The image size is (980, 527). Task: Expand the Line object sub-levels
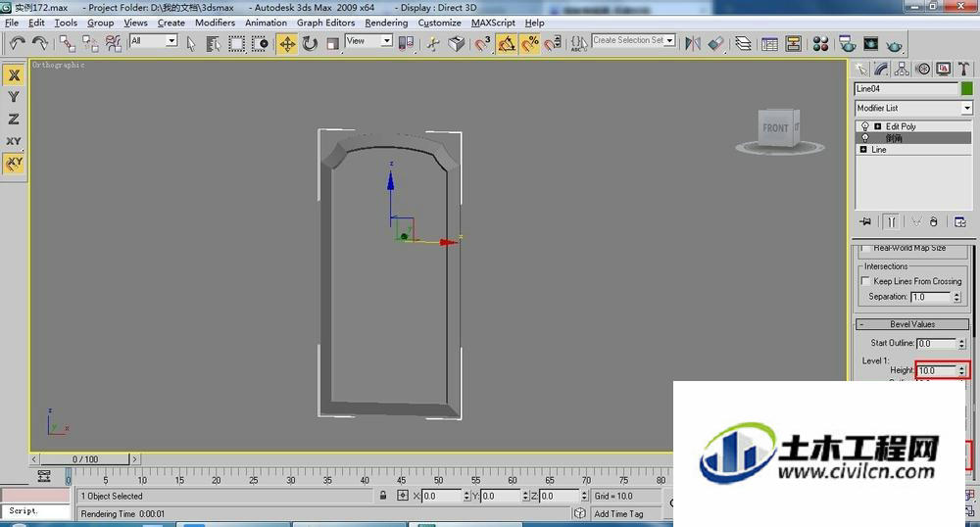pyautogui.click(x=863, y=149)
